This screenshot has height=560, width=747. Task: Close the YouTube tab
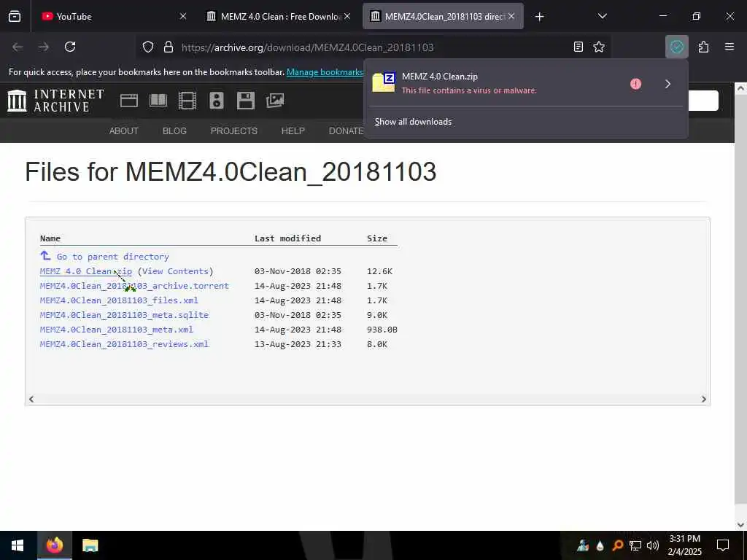coord(183,16)
